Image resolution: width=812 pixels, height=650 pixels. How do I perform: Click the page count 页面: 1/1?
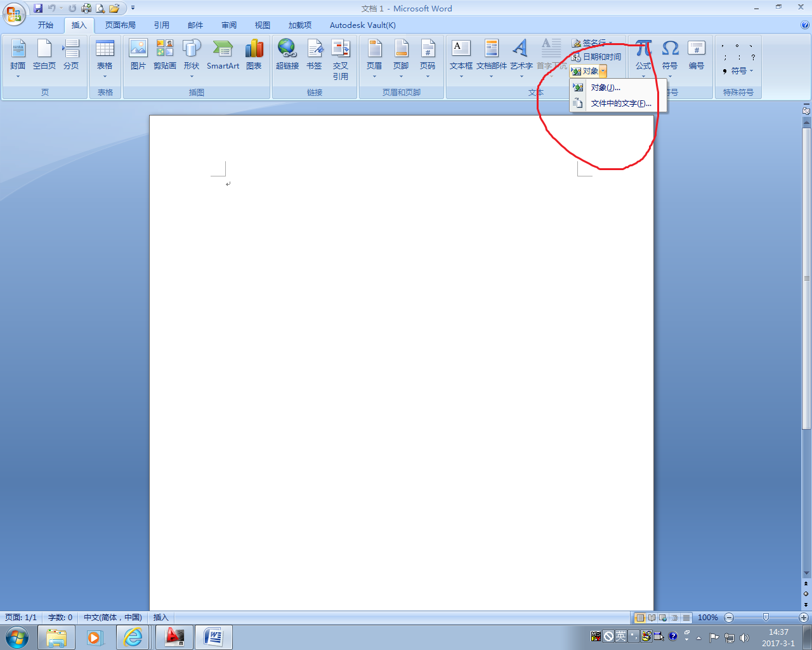(21, 618)
